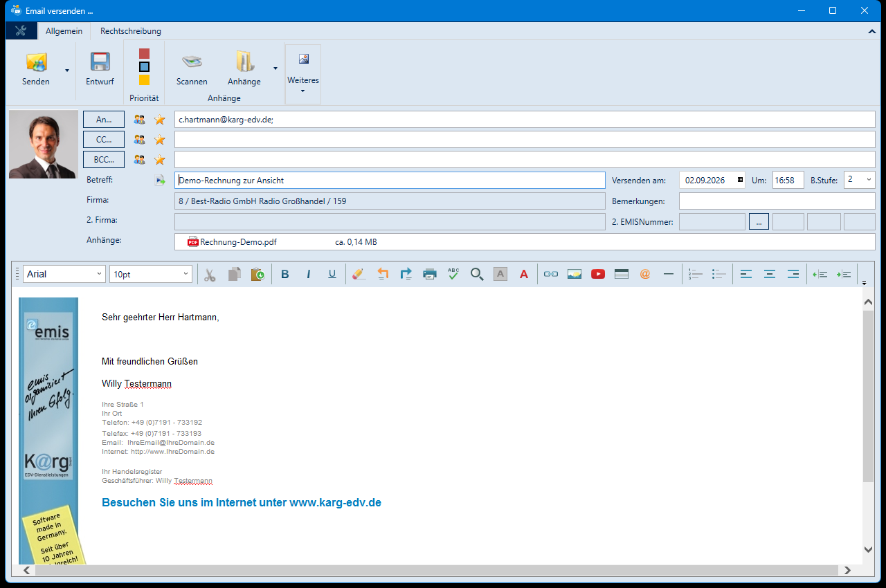
Task: Set low priority with yellow square
Action: (x=144, y=80)
